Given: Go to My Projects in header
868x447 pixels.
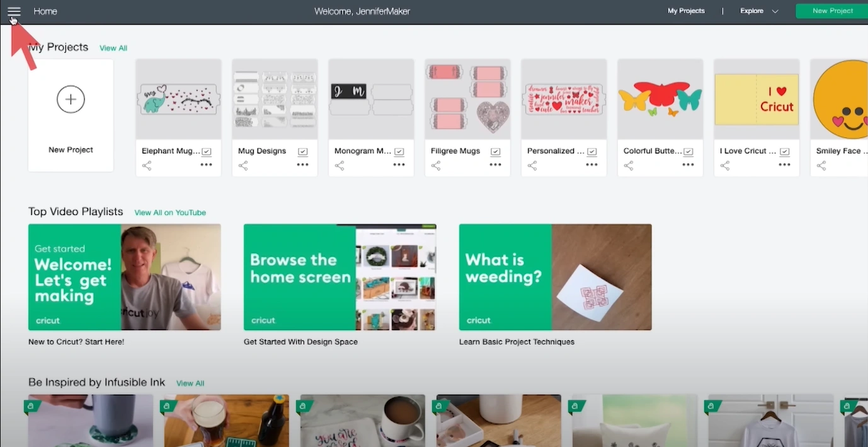Looking at the screenshot, I should (x=686, y=11).
